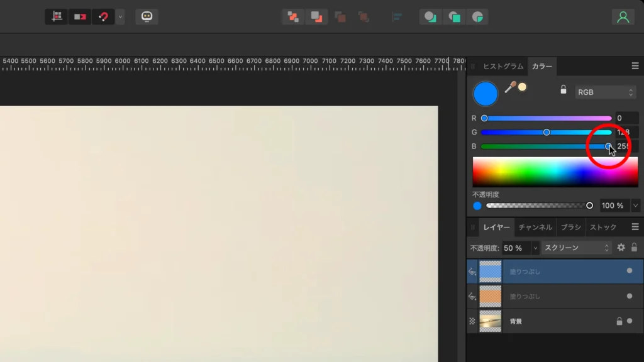Open the Color panel hamburger menu
The width and height of the screenshot is (644, 362).
coord(635,66)
